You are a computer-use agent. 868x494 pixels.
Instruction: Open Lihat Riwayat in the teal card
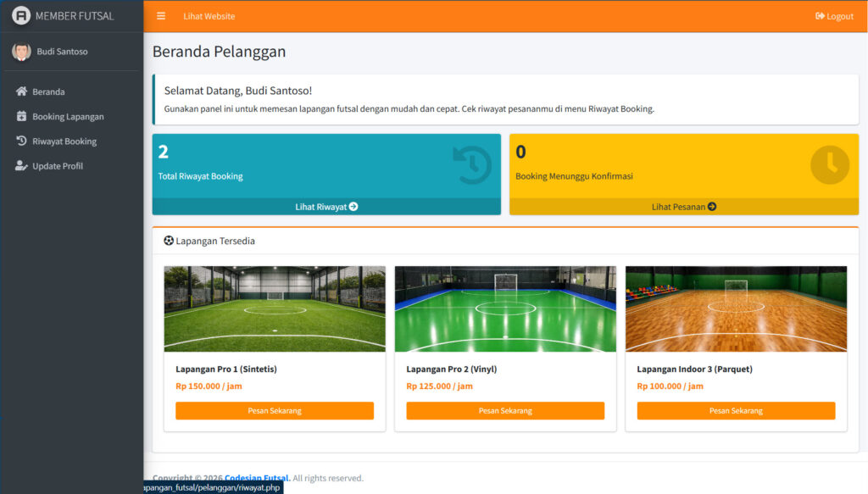(x=326, y=207)
